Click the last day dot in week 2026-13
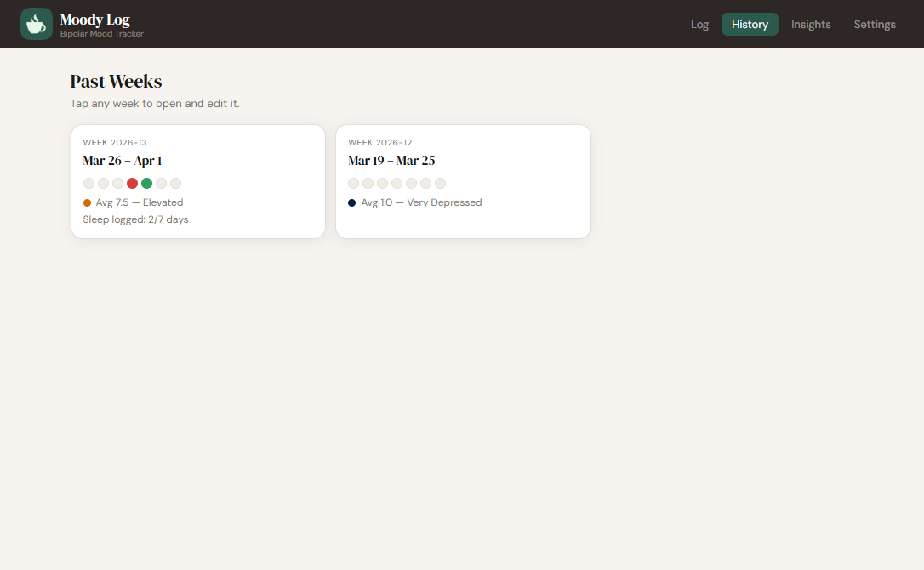The image size is (924, 570). (x=175, y=183)
